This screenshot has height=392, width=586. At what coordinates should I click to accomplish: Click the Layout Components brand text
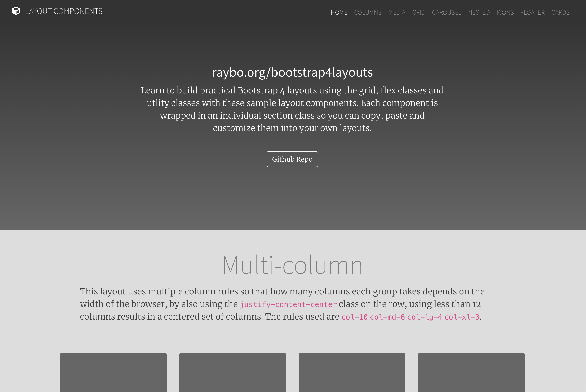click(64, 11)
